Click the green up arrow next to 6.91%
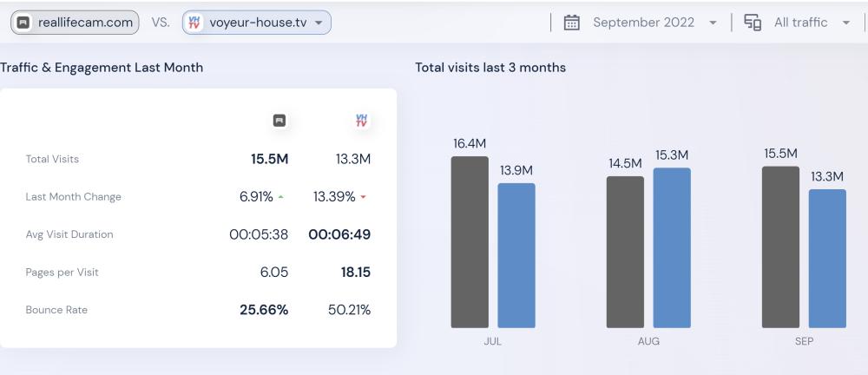The height and width of the screenshot is (375, 868). click(x=280, y=198)
